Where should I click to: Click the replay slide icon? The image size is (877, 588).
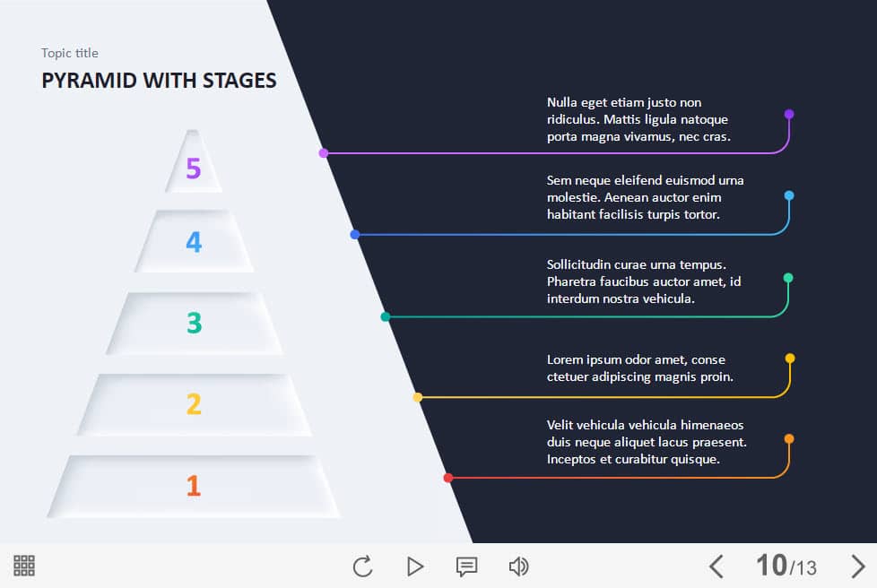click(363, 566)
